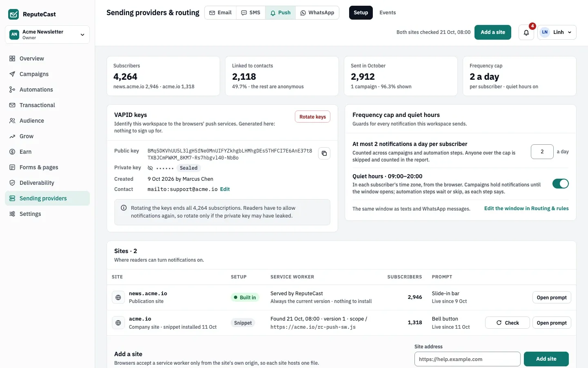
Task: Select Sending providers in the sidebar
Action: pyautogui.click(x=47, y=198)
